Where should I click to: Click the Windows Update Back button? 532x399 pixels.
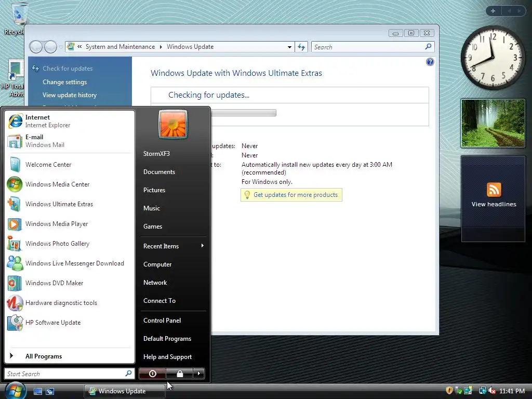(x=36, y=47)
